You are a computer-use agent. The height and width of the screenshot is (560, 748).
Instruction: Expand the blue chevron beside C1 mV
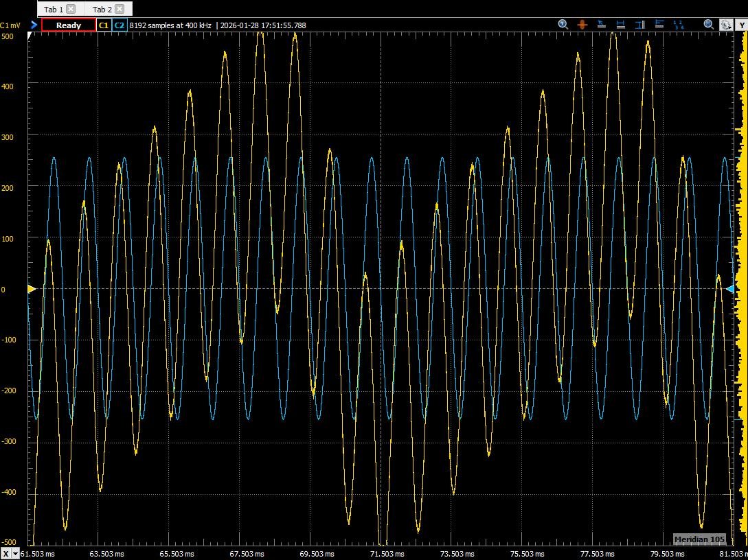pyautogui.click(x=33, y=24)
